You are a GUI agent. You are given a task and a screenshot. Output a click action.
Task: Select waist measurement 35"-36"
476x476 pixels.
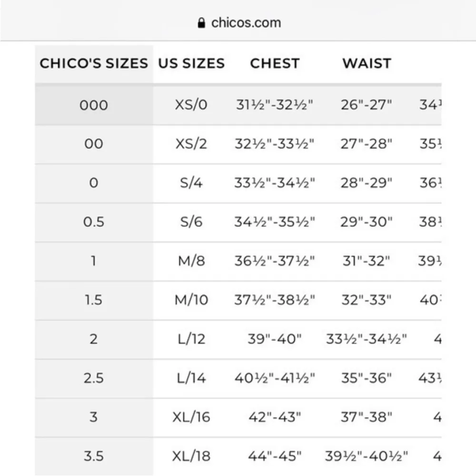(367, 378)
